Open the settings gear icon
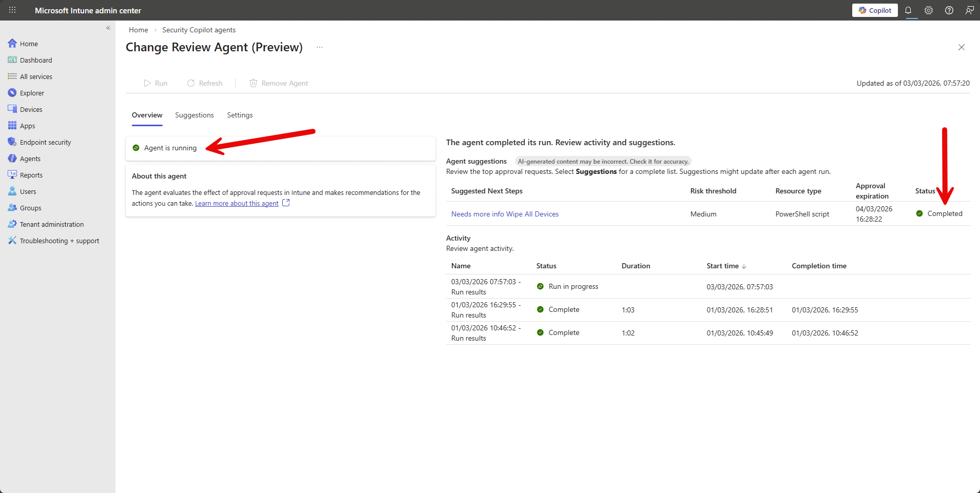The width and height of the screenshot is (980, 493). coord(929,10)
